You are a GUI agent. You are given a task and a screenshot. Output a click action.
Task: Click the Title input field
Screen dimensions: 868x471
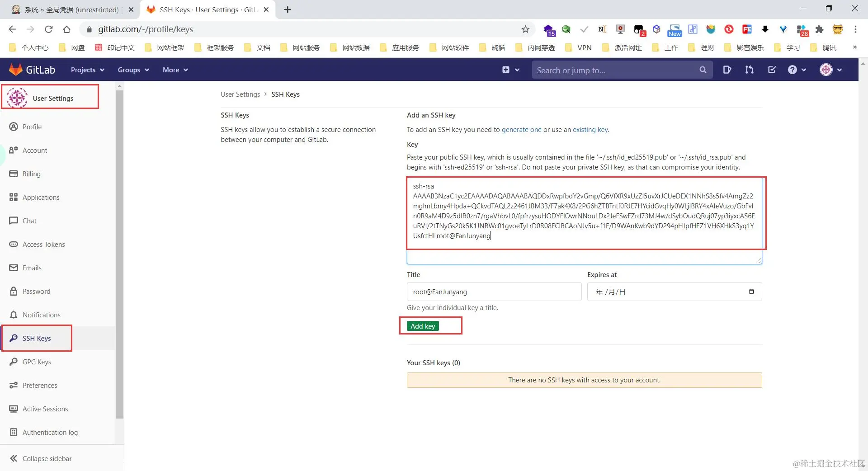(x=494, y=292)
